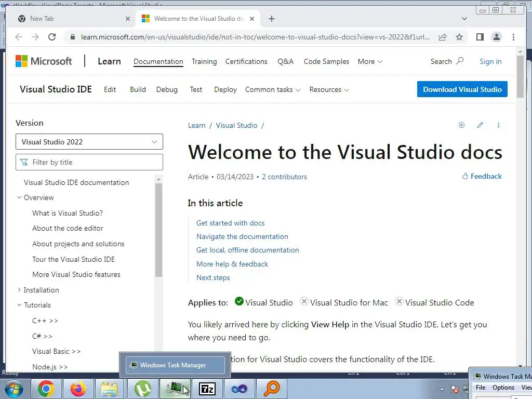Viewport: 532px width, 399px height.
Task: Click the browser forward arrow
Action: tap(35, 37)
